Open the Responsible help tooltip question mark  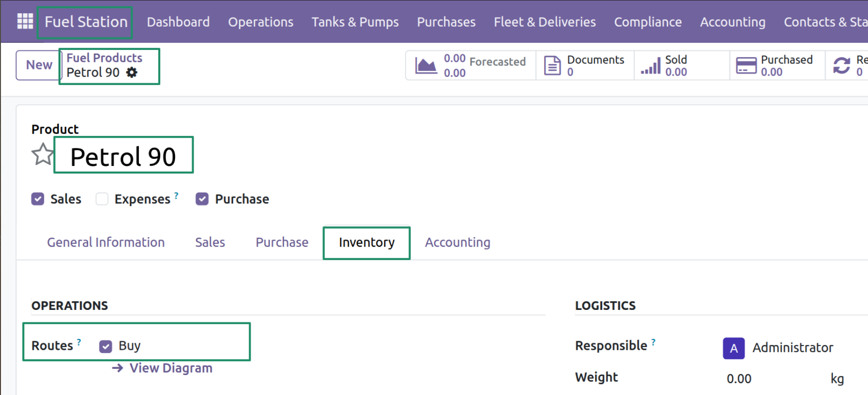[653, 342]
